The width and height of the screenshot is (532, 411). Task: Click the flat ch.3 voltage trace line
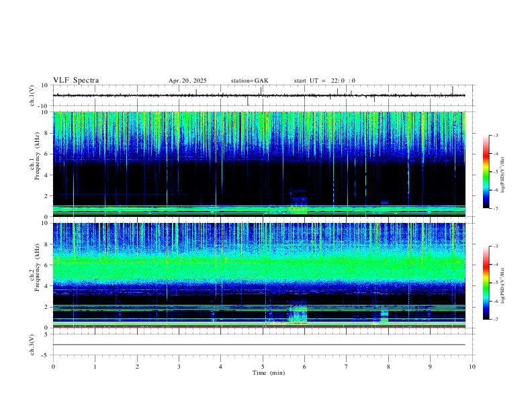click(259, 345)
